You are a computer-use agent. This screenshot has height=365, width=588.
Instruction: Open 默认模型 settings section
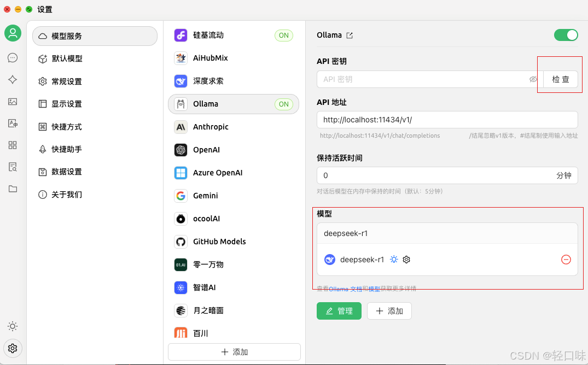[95, 58]
